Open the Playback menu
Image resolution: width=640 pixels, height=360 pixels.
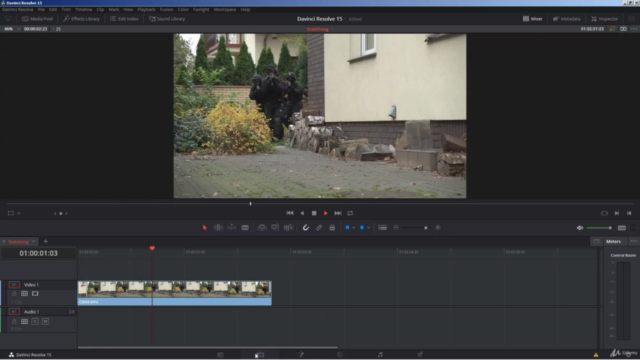(146, 9)
